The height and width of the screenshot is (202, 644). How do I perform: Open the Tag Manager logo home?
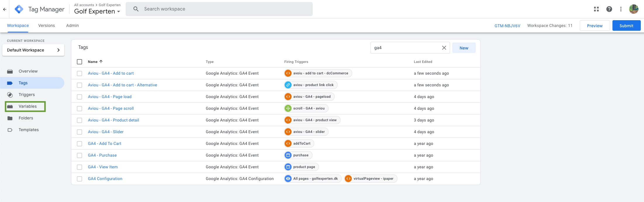pos(19,9)
